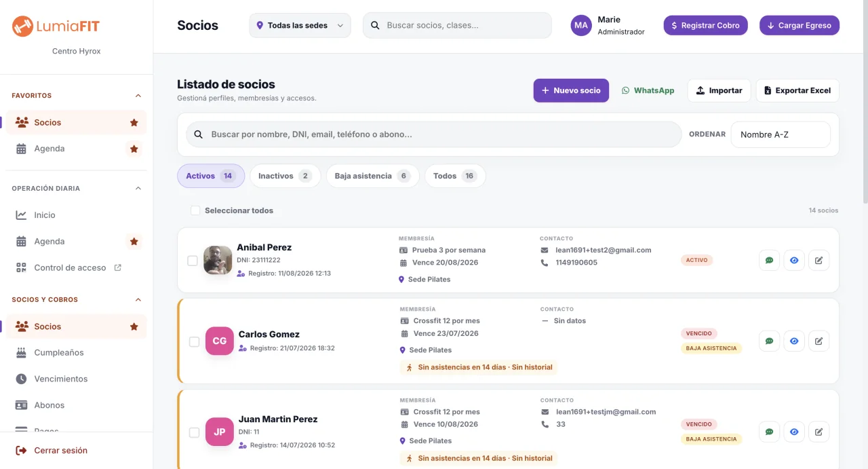Collapse the Favoritos section
Screen dimensions: 868x469
click(138, 96)
